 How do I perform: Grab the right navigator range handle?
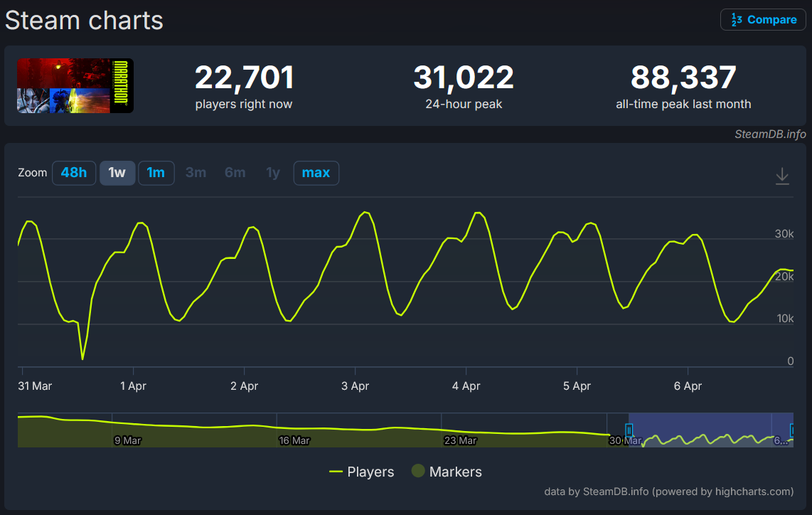coord(792,430)
